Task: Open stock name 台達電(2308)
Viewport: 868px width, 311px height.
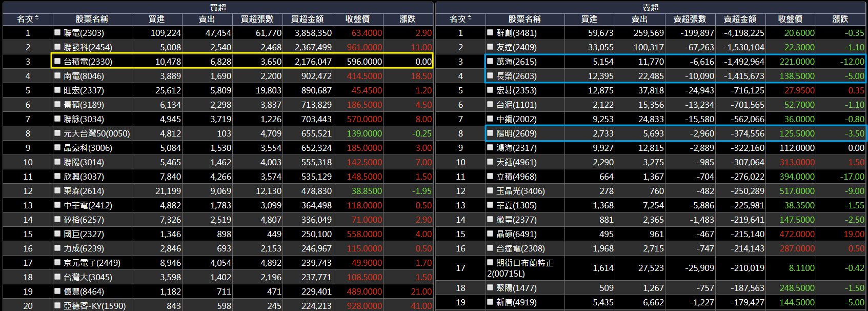Action: click(x=520, y=248)
